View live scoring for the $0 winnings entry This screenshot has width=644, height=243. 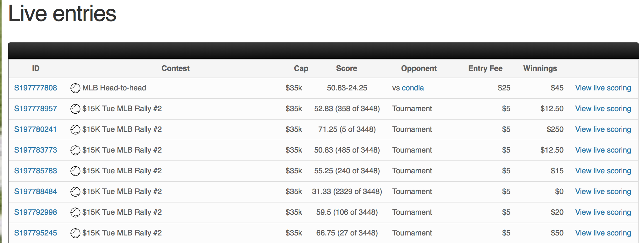click(x=603, y=192)
